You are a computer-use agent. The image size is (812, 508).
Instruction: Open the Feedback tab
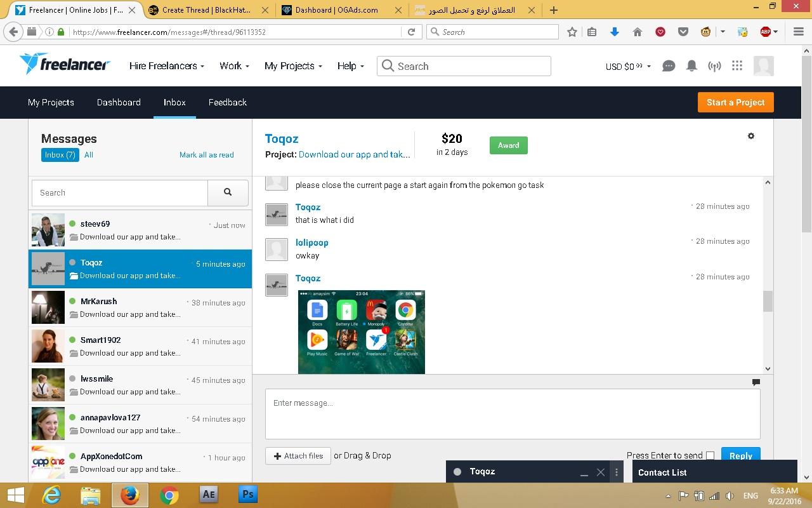[x=227, y=102]
